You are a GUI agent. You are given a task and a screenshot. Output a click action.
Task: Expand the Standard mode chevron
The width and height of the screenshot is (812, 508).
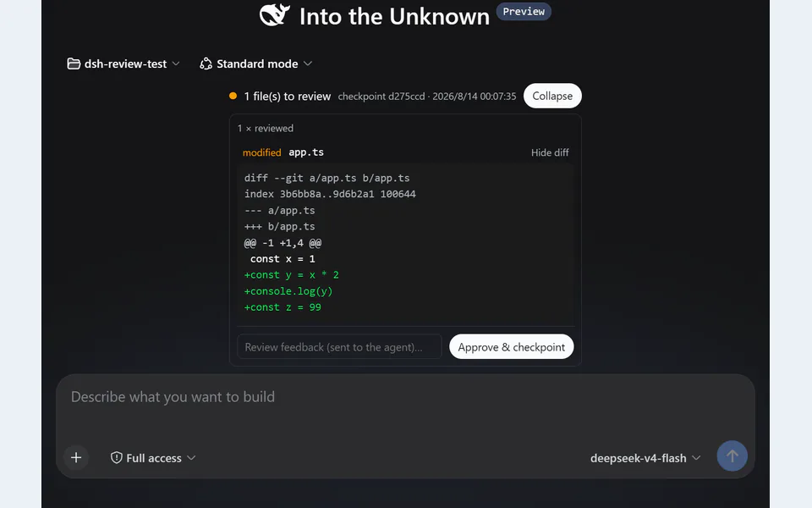coord(308,63)
